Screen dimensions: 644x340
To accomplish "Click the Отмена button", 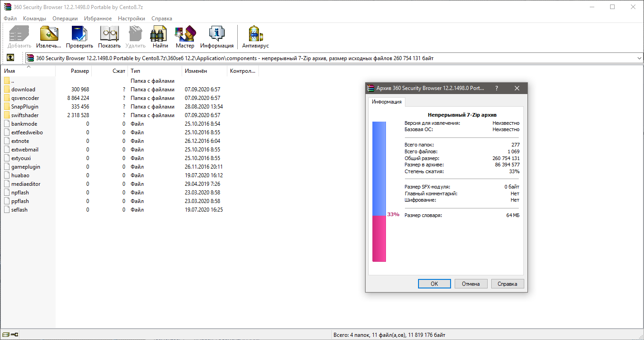I will [x=470, y=284].
